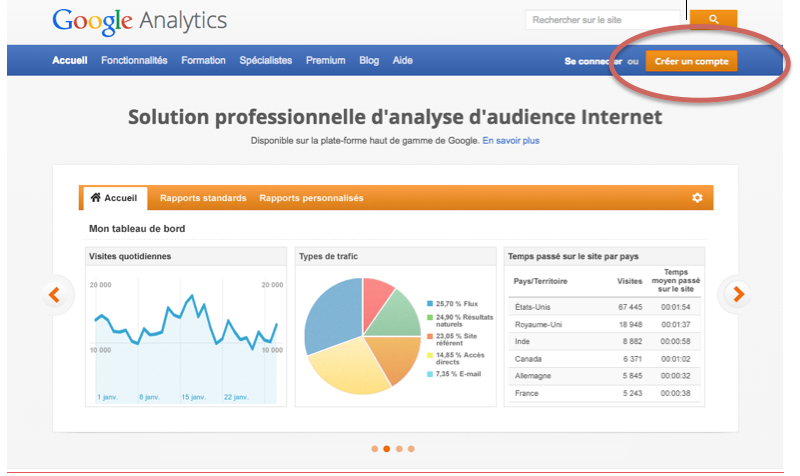Open the Premium menu item
This screenshot has height=476, width=800.
326,60
